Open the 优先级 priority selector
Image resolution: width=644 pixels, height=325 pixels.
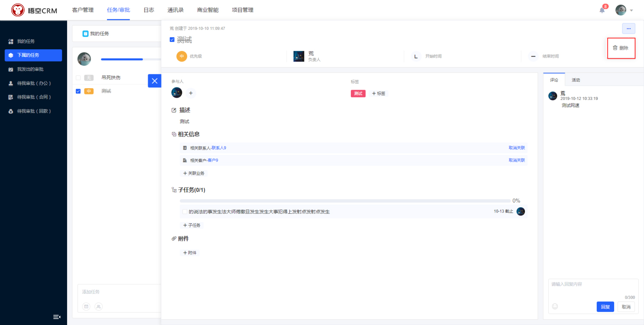click(x=181, y=56)
